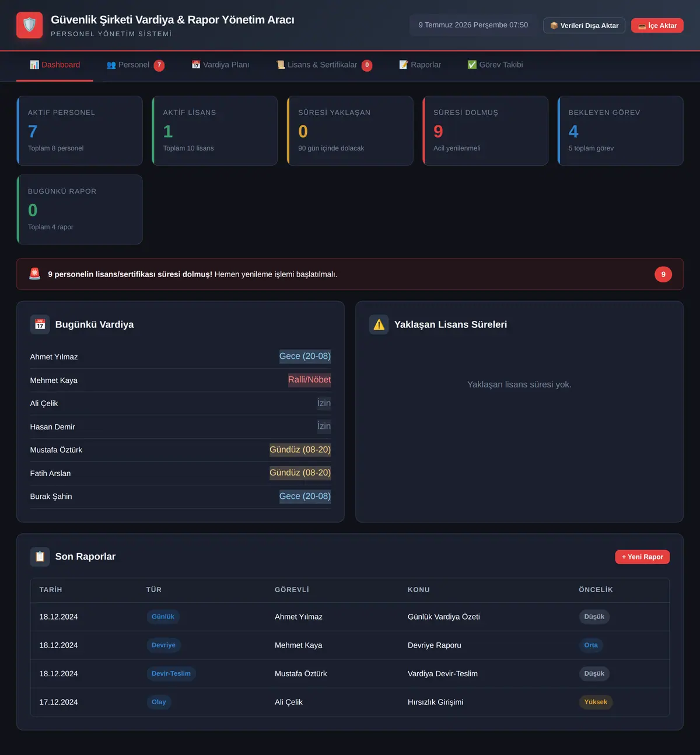Click Burak Şahin's Gece (20-08) shift label

click(x=305, y=497)
